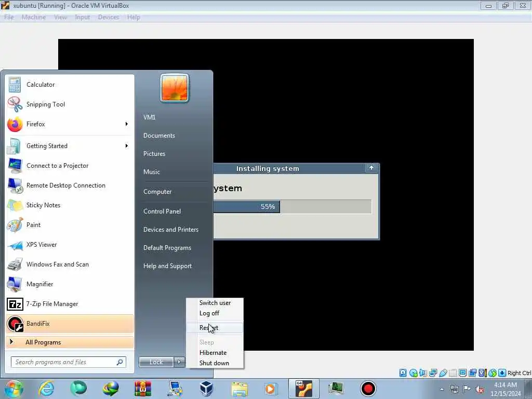
Task: Open VirtualBox Machine menu
Action: coord(34,17)
